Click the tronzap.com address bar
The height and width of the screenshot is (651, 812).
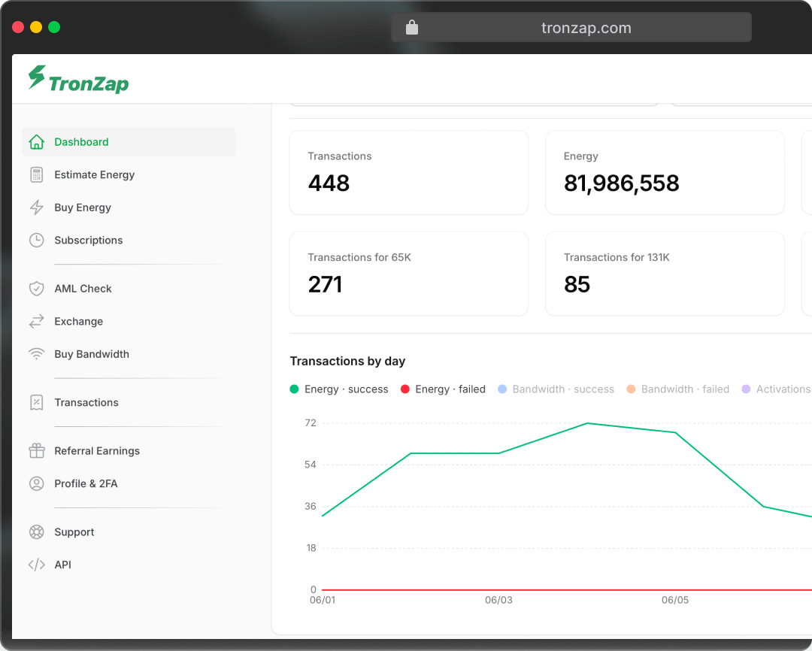571,28
